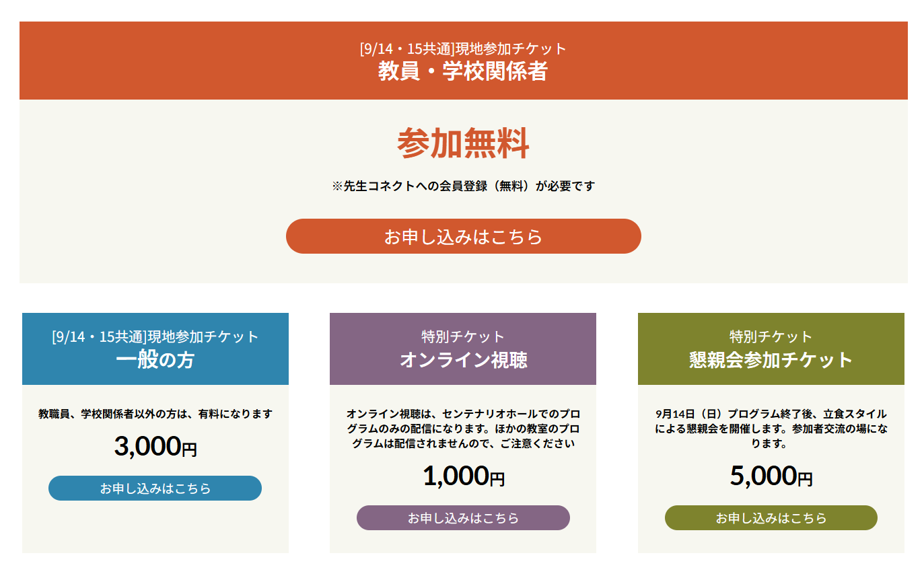924x580 pixels.
Task: Click the 一般の方 heading in blue card
Action: click(155, 360)
